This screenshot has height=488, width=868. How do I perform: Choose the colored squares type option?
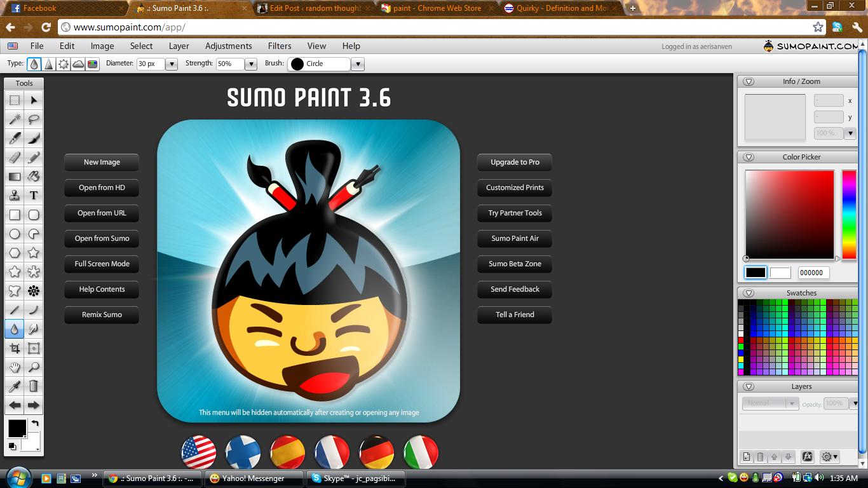tap(93, 64)
